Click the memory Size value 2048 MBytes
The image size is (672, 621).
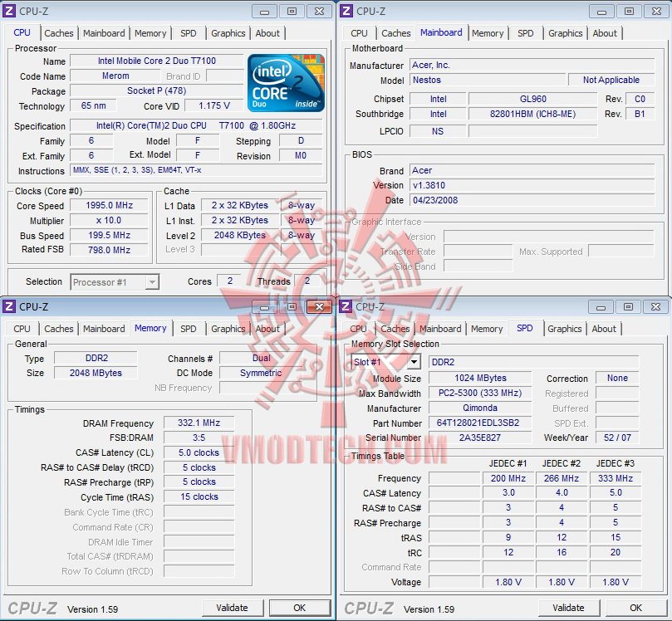pos(96,373)
